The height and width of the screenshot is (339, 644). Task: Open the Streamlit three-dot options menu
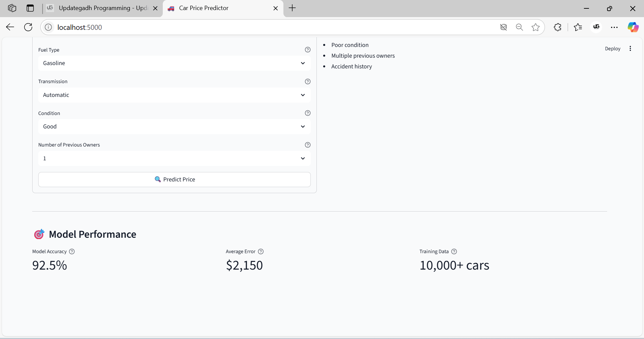click(x=630, y=49)
